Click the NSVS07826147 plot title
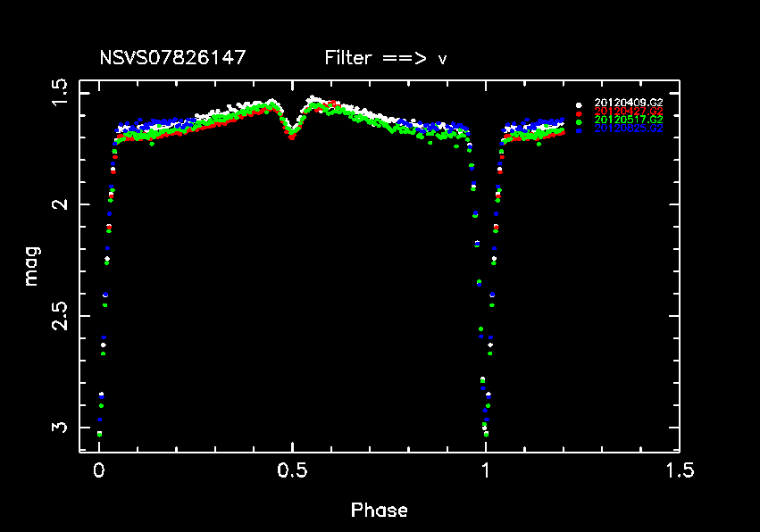 172,58
